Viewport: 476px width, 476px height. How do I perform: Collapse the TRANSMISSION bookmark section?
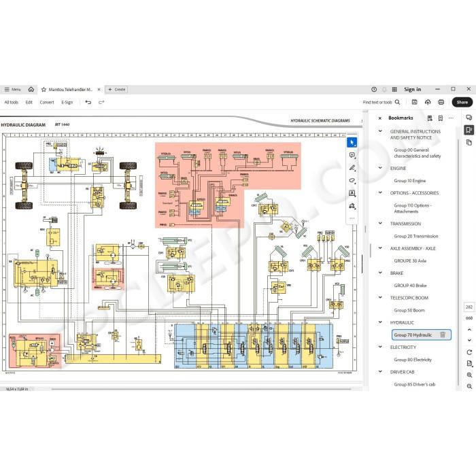[380, 224]
